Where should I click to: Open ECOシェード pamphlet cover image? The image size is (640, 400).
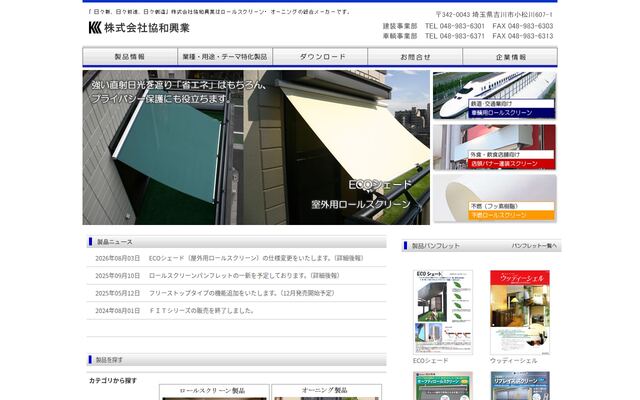click(443, 312)
